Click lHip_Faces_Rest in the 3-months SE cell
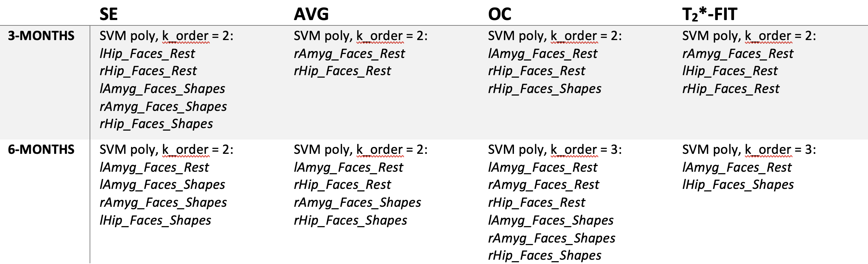Screen dimensions: 868x264 point(147,54)
